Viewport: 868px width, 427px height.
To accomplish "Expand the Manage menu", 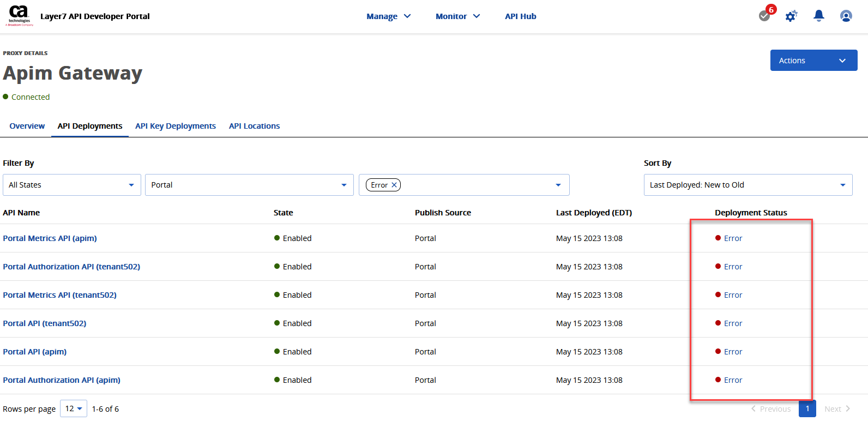I will coord(388,16).
